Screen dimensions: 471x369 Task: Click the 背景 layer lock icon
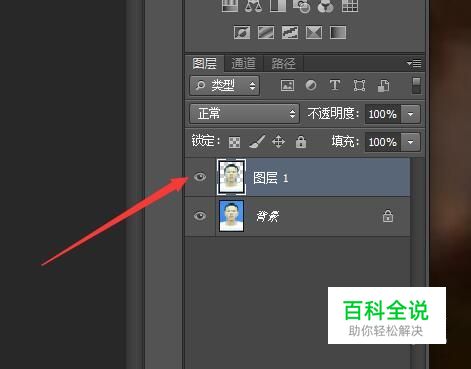(388, 216)
